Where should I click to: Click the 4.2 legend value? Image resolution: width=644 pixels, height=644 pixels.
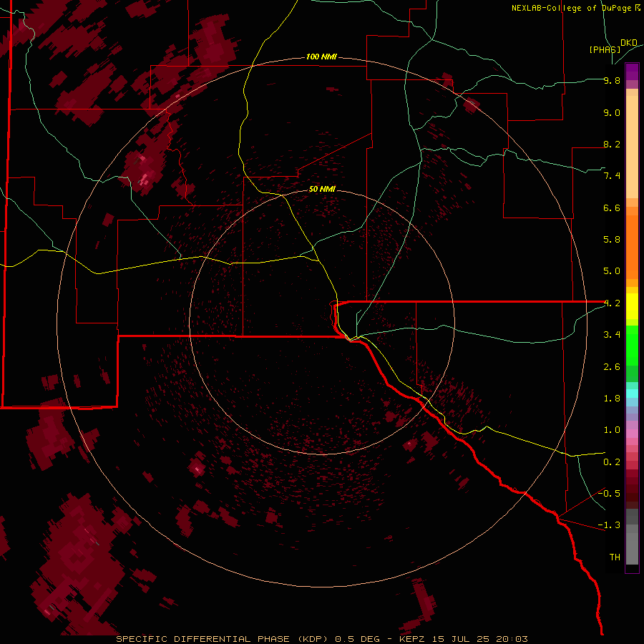tap(612, 303)
